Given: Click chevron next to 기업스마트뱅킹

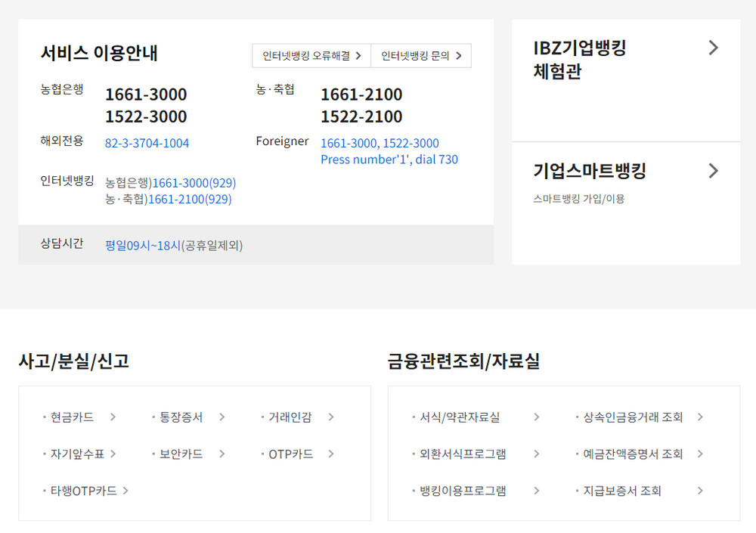Looking at the screenshot, I should (x=714, y=171).
